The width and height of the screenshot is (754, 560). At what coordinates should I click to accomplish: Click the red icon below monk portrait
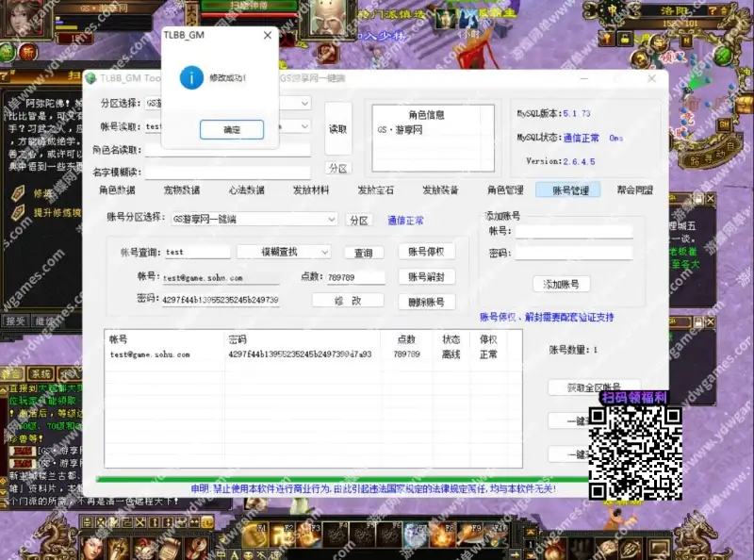(x=327, y=54)
